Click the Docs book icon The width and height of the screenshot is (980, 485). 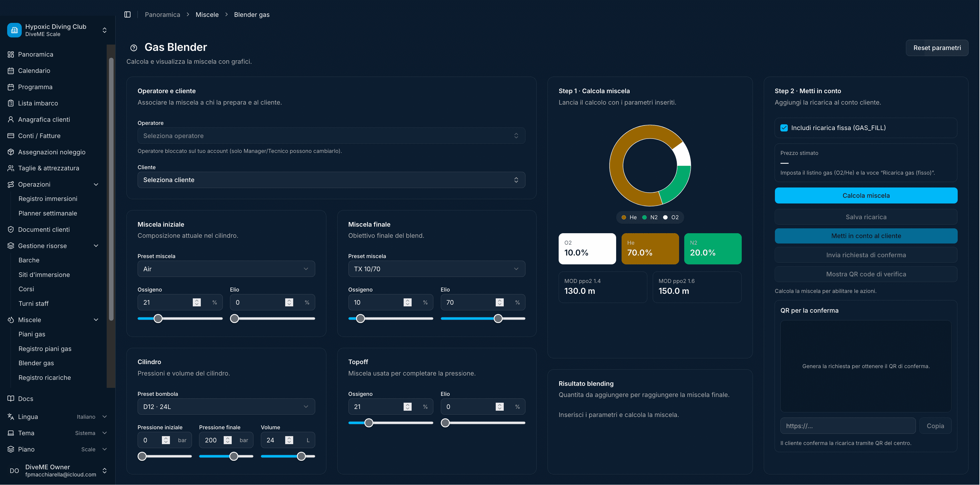coord(11,399)
